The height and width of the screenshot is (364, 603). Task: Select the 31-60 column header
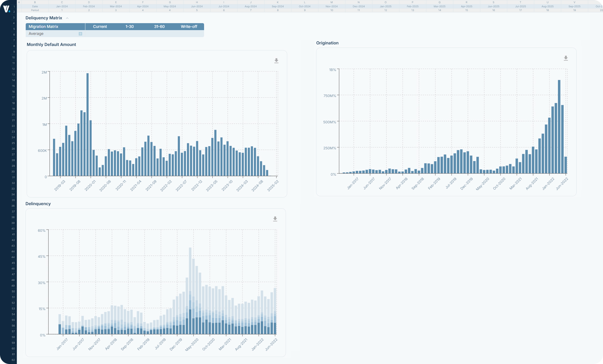point(159,27)
